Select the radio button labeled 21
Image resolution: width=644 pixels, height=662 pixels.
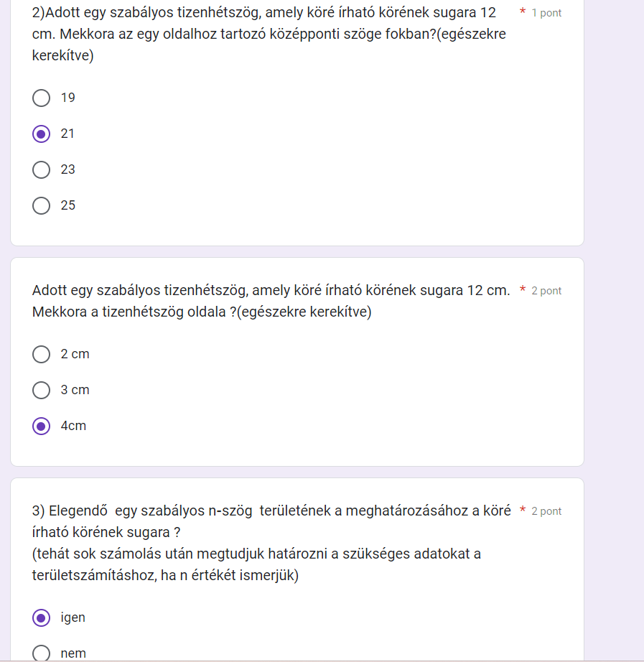[42, 134]
